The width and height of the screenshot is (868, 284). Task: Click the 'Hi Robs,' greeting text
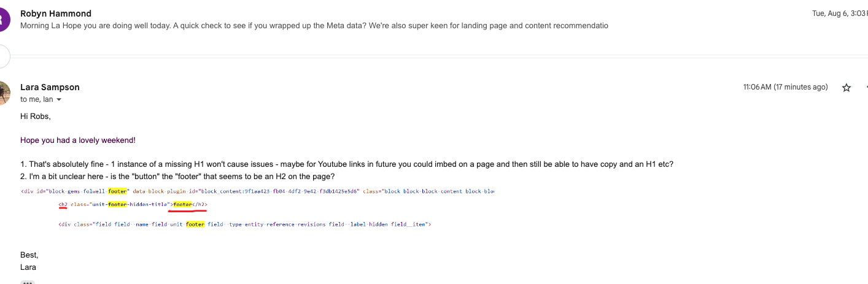(x=35, y=115)
